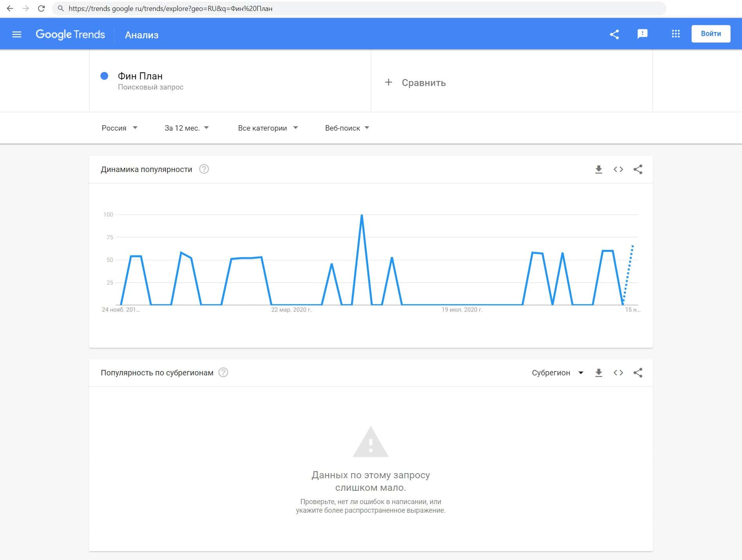Image resolution: width=742 pixels, height=560 pixels.
Task: Share the interest over time chart
Action: pyautogui.click(x=638, y=169)
